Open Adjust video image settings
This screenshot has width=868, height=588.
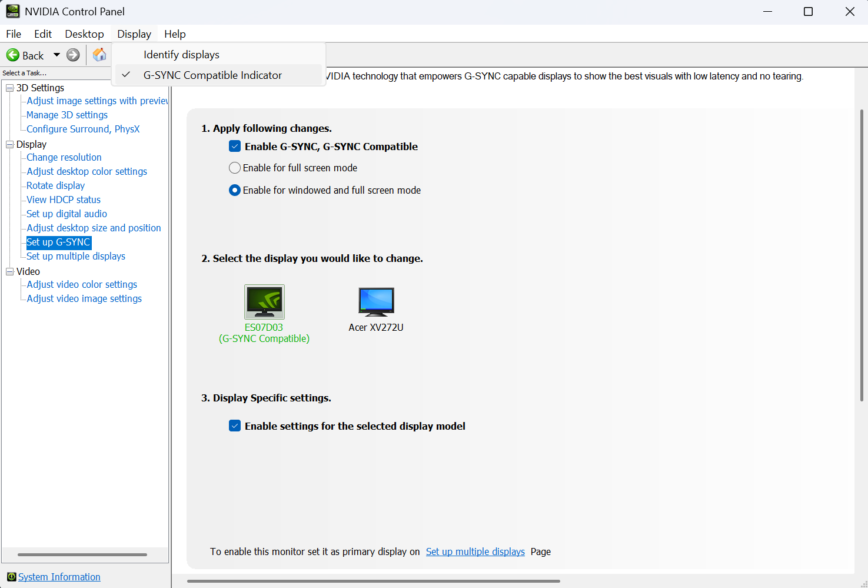point(84,299)
